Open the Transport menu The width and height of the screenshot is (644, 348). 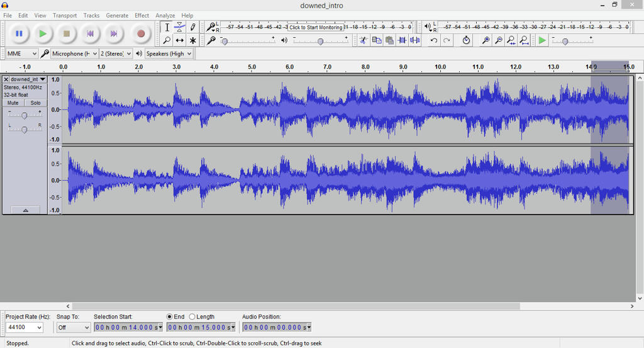point(65,15)
